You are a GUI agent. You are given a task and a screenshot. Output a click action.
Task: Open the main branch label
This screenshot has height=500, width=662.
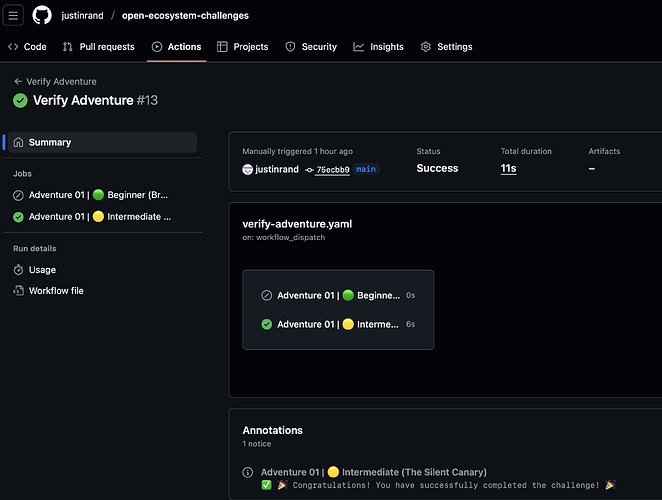click(366, 169)
